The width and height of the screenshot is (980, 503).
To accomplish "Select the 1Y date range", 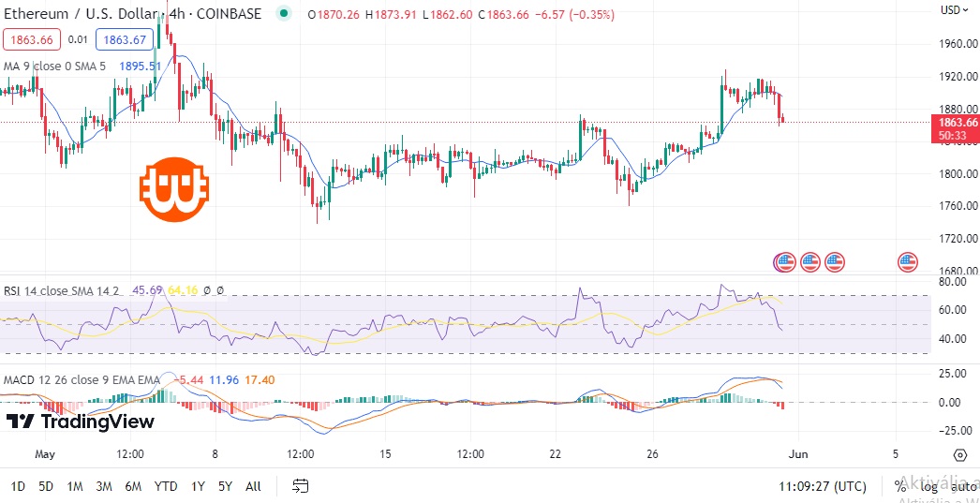I will pyautogui.click(x=198, y=485).
